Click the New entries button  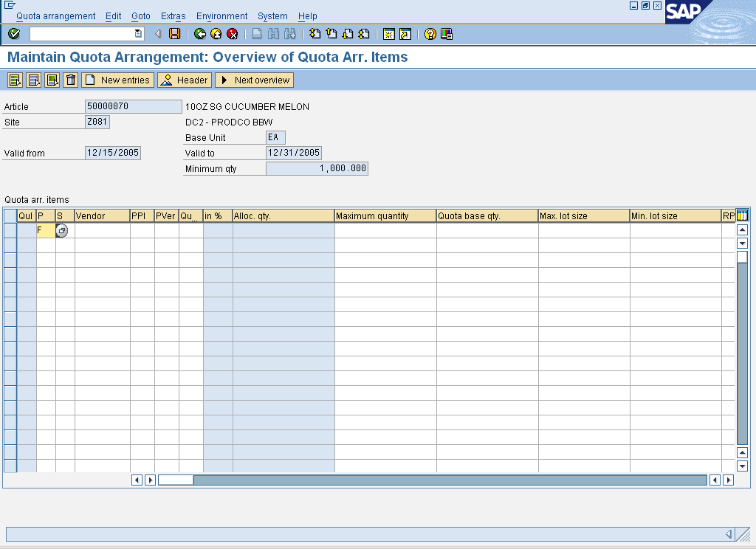tap(118, 80)
